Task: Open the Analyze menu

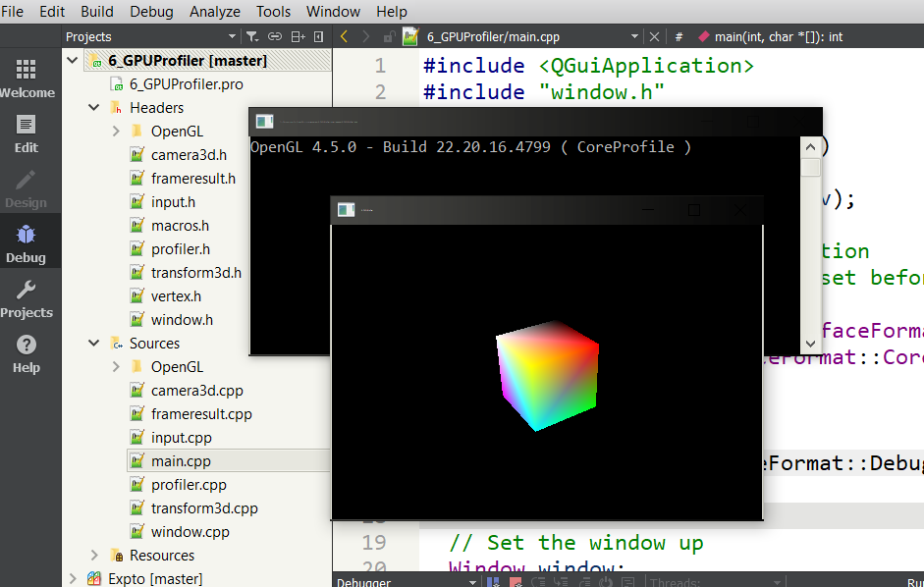Action: pos(215,12)
